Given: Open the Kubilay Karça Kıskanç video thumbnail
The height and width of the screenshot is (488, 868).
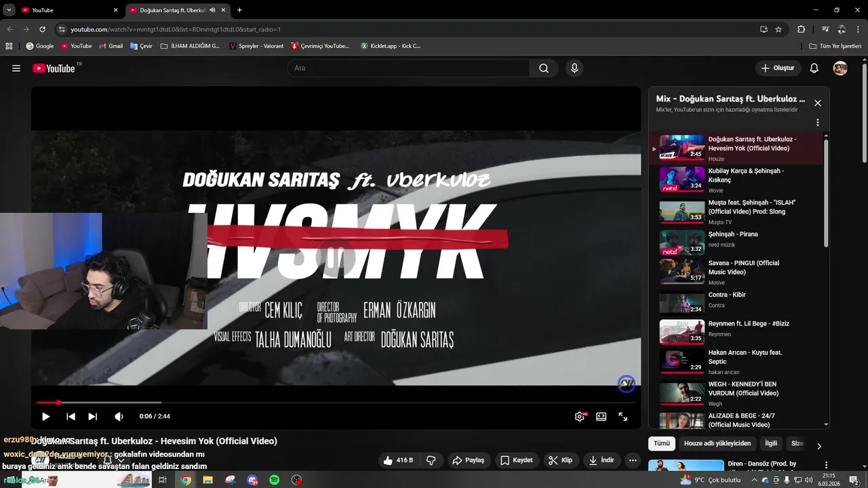Looking at the screenshot, I should tap(682, 180).
